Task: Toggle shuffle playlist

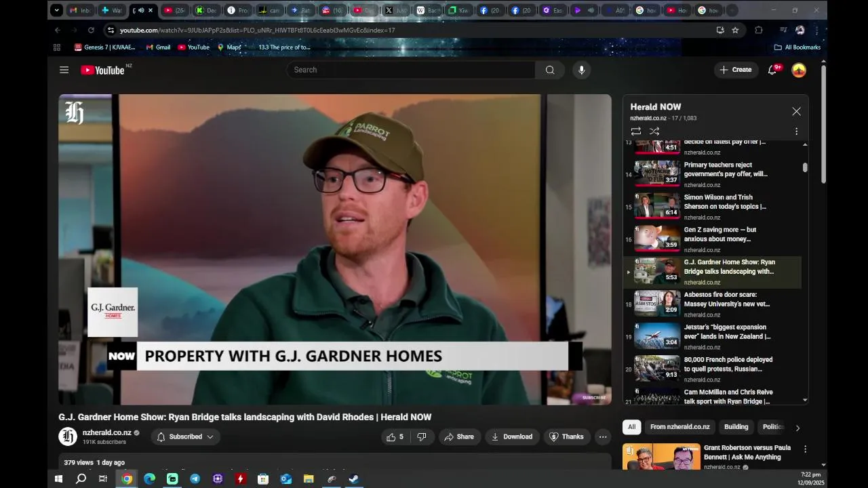Action: 654,131
